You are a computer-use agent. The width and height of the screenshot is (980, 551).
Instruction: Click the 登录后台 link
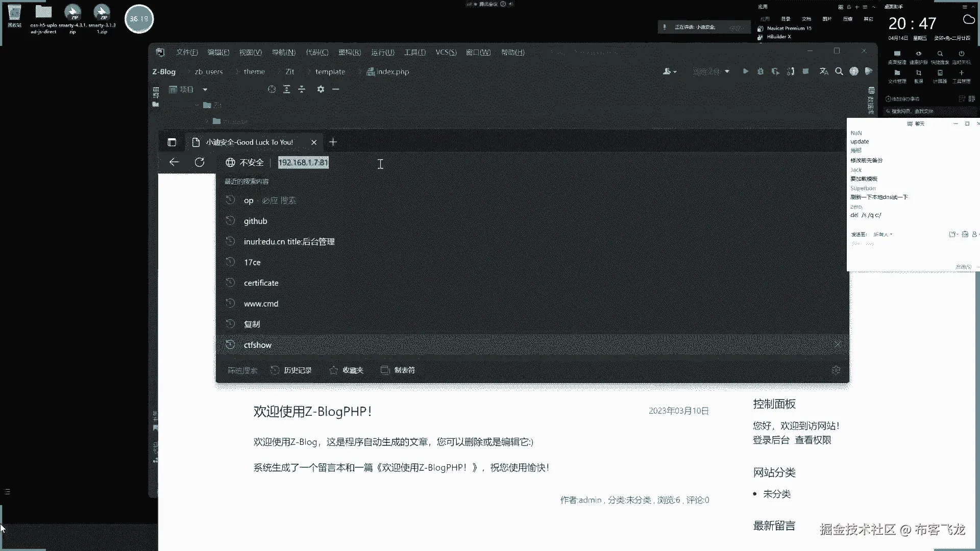[x=771, y=440]
